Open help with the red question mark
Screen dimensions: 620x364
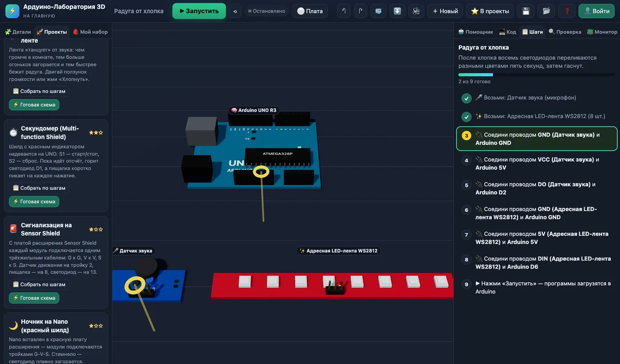[x=567, y=11]
